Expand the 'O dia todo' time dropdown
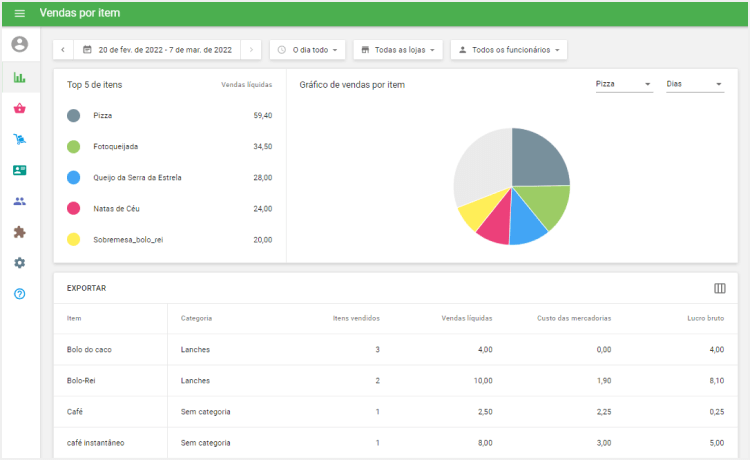This screenshot has width=750, height=460. click(308, 49)
